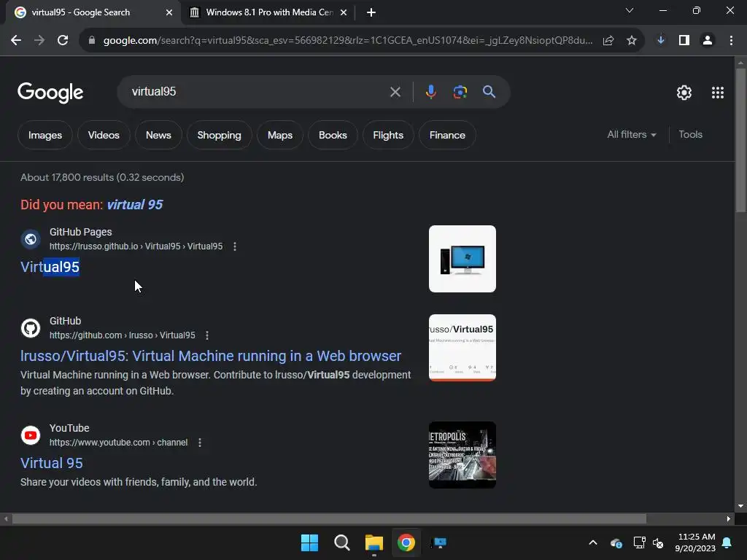
Task: Search by image with Google Lens
Action: click(x=460, y=91)
